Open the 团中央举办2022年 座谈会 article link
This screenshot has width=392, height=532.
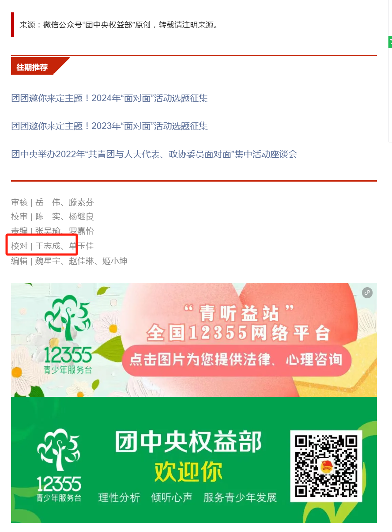pyautogui.click(x=154, y=154)
